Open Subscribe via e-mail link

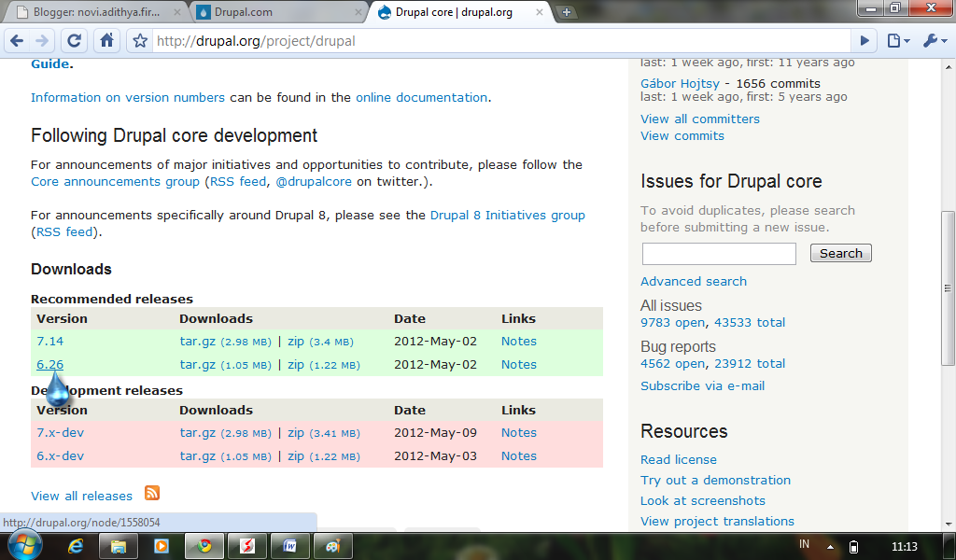(702, 385)
